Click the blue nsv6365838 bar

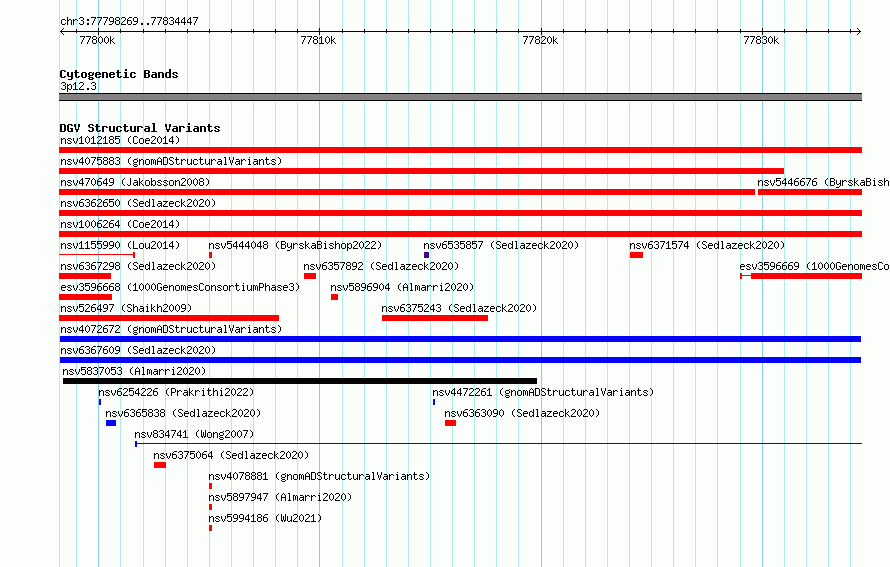pos(111,423)
